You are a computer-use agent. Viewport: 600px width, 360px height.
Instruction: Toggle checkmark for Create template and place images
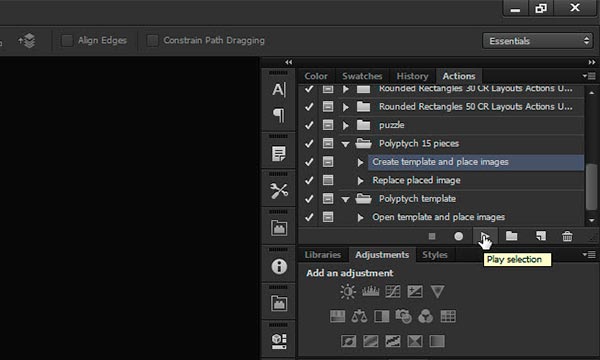(309, 162)
